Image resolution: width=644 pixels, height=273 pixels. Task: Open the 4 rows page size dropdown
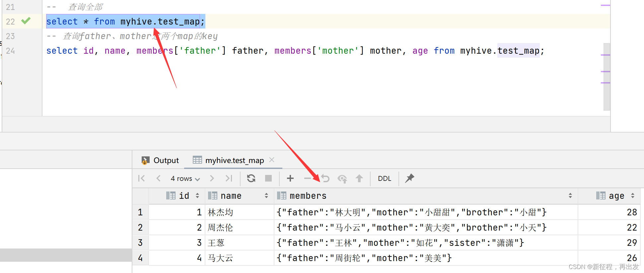[185, 178]
